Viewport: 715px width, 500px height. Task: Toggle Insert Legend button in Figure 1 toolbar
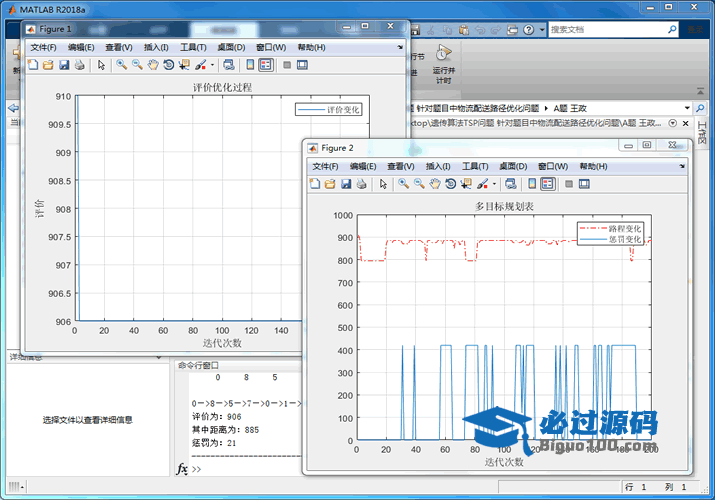click(x=265, y=65)
